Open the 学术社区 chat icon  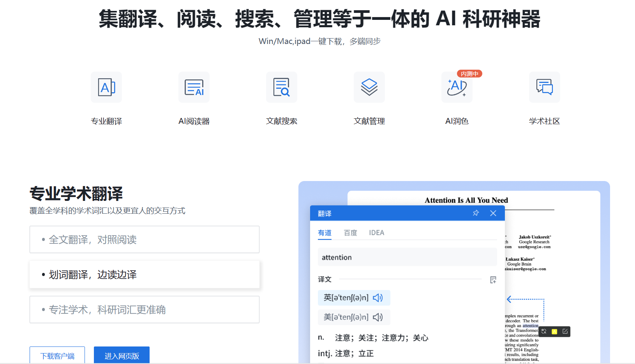click(544, 87)
